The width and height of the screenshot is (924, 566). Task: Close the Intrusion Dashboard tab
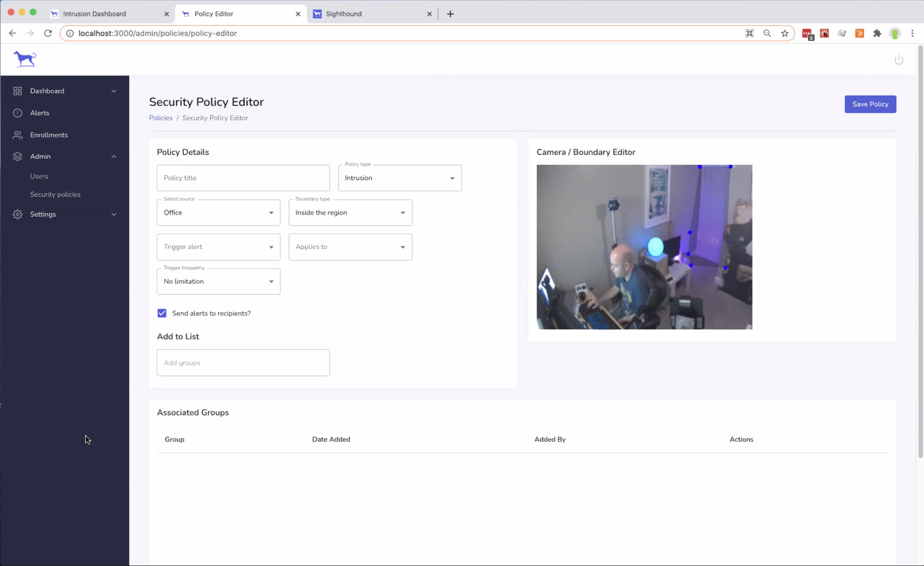click(166, 14)
